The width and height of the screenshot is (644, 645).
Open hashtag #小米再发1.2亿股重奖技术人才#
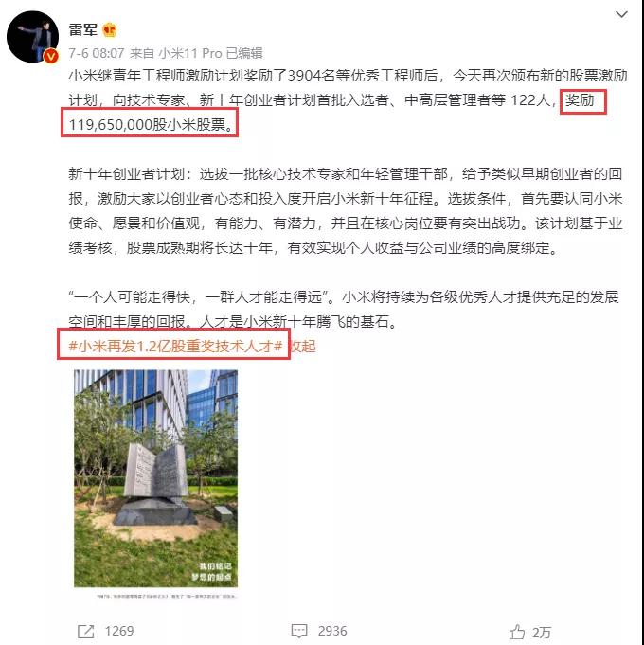click(x=175, y=346)
